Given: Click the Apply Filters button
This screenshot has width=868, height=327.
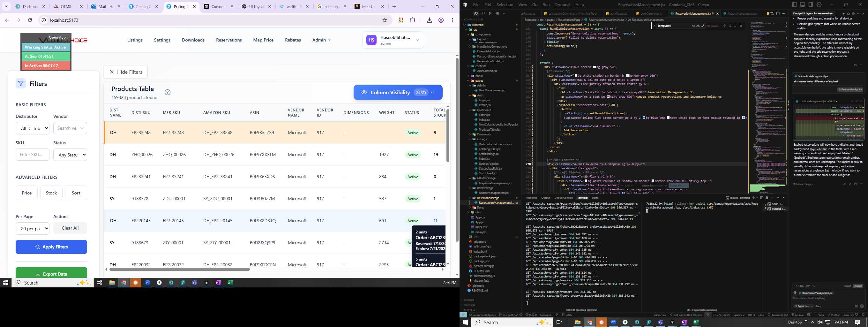Looking at the screenshot, I should [51, 247].
